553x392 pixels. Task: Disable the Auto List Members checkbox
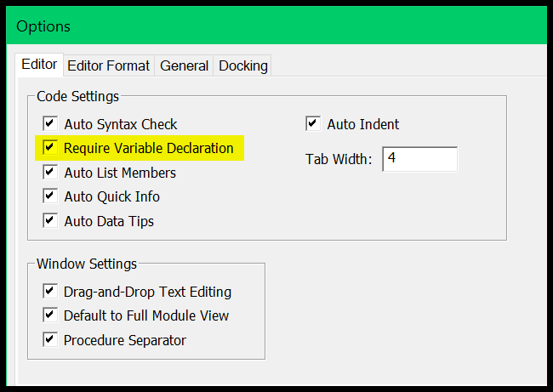click(x=50, y=172)
